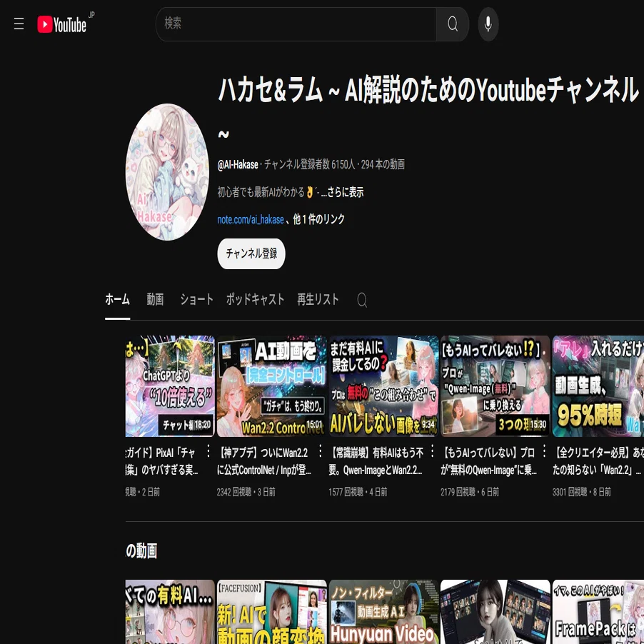Click the channel avatar image
The height and width of the screenshot is (644, 644).
[x=167, y=171]
